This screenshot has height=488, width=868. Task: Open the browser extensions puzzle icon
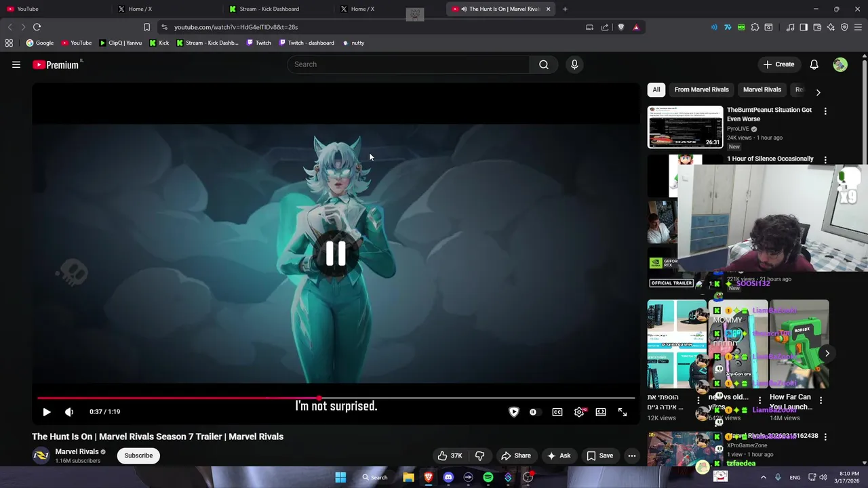pos(755,27)
